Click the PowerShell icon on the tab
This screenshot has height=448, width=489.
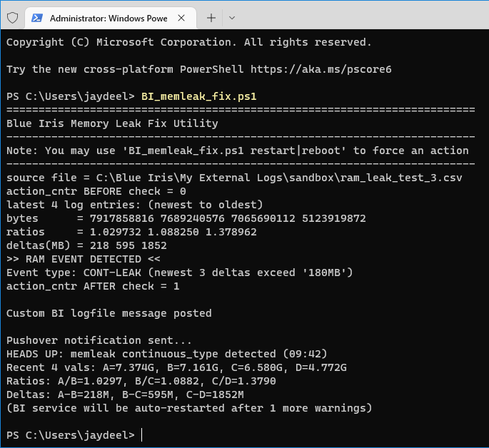pyautogui.click(x=37, y=18)
